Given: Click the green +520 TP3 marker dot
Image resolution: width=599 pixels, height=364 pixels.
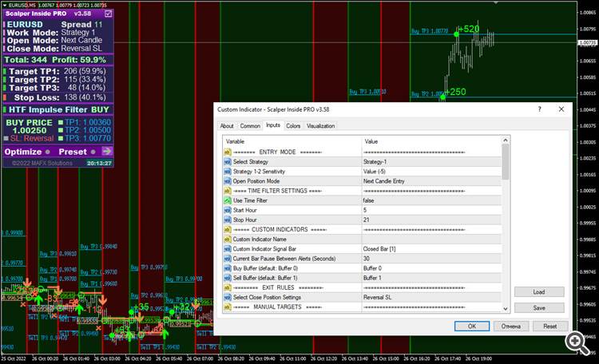Looking at the screenshot, I should (456, 34).
